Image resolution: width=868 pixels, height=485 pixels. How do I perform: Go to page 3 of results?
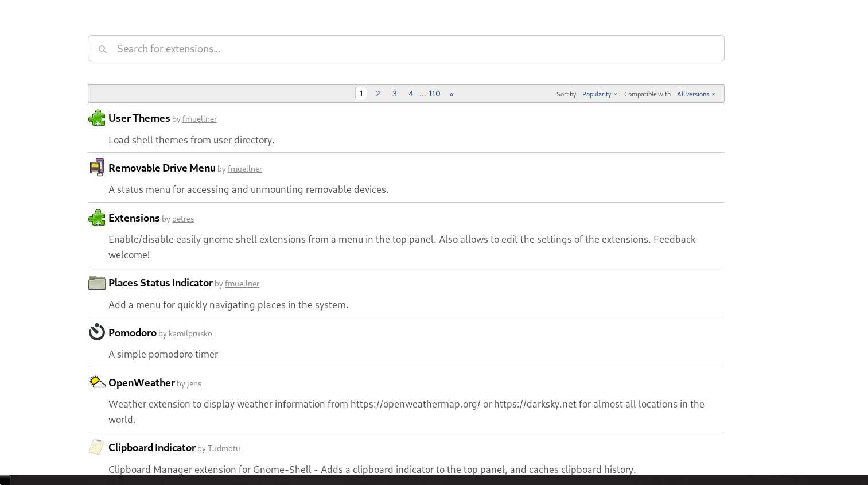(394, 94)
